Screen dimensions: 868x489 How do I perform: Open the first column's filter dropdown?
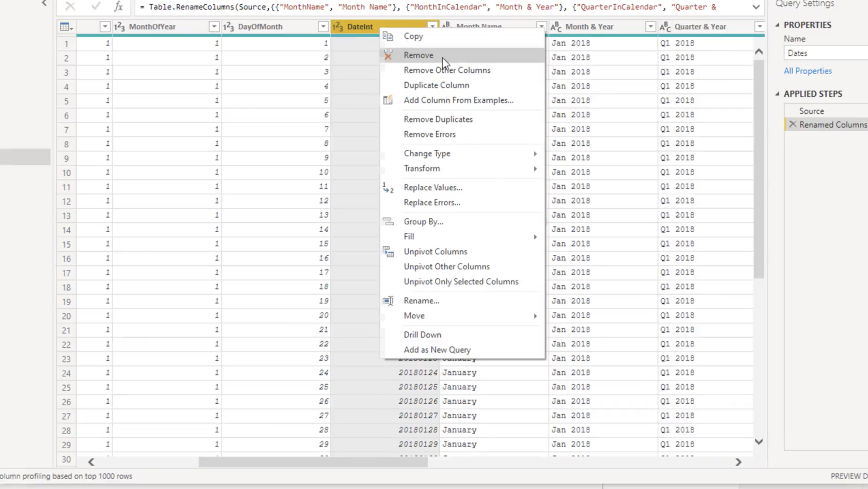[105, 27]
